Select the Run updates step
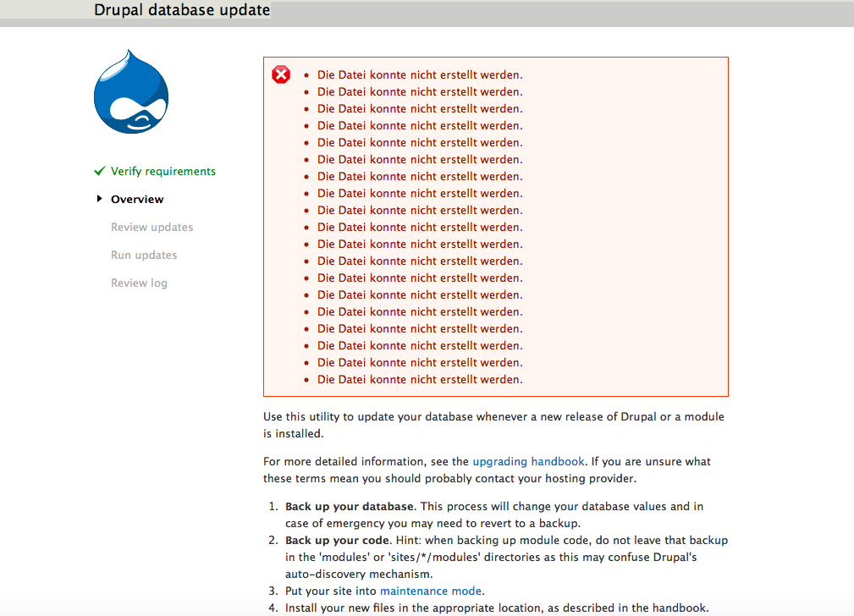 144,255
